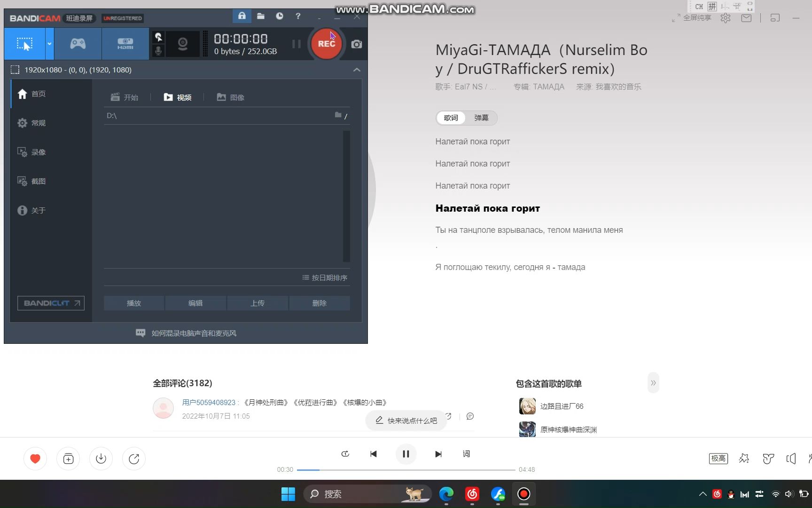
Task: Switch to 视频 tab in Bandicam
Action: pyautogui.click(x=178, y=97)
